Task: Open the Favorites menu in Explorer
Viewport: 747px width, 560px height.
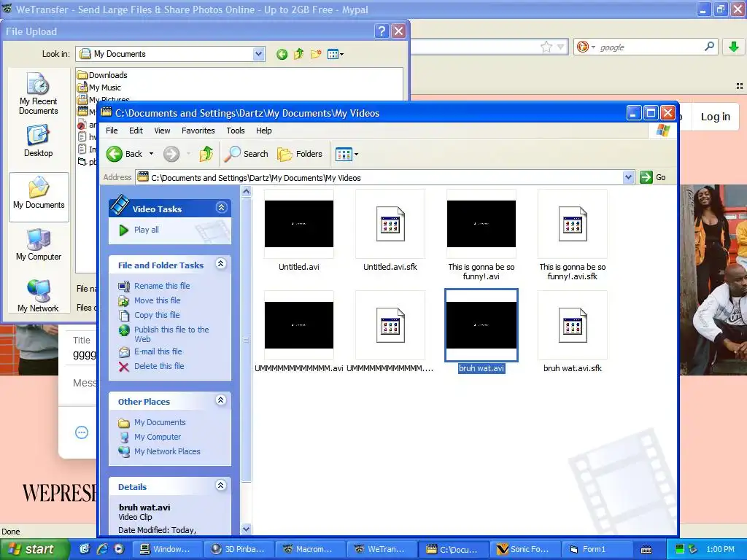Action: tap(198, 131)
